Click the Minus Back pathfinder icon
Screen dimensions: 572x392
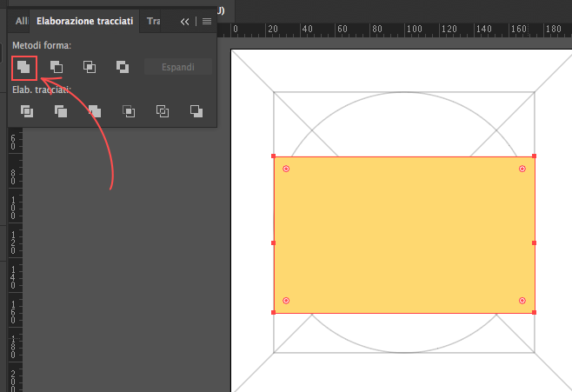[196, 111]
